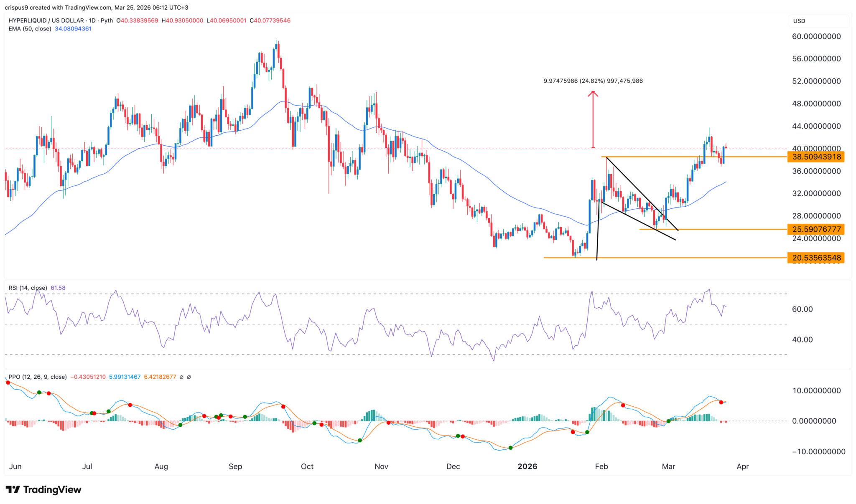Click the Mar label on the time axis
This screenshot has height=504, width=856.
(x=668, y=466)
